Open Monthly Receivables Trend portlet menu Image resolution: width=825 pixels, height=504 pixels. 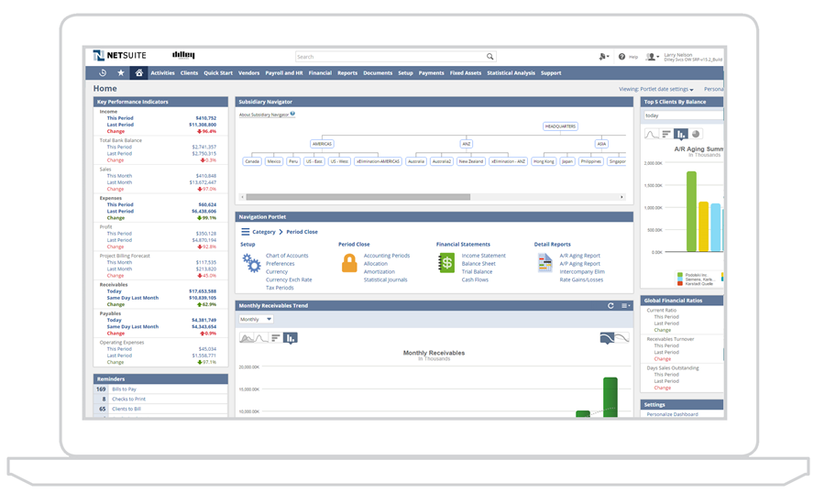pos(625,306)
